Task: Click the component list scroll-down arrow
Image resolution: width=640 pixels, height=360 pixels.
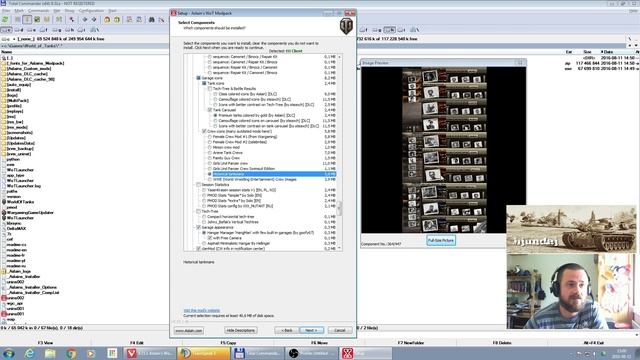Action: click(x=339, y=248)
